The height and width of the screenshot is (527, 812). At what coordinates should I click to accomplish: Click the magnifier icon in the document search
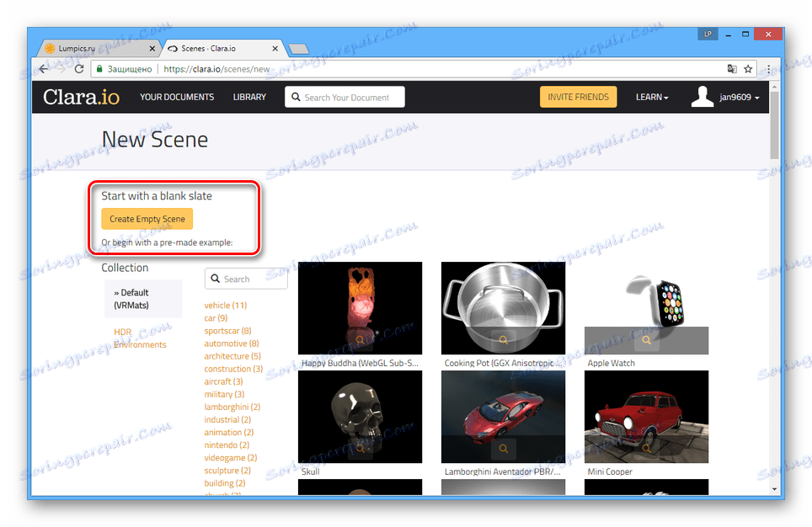(x=296, y=97)
